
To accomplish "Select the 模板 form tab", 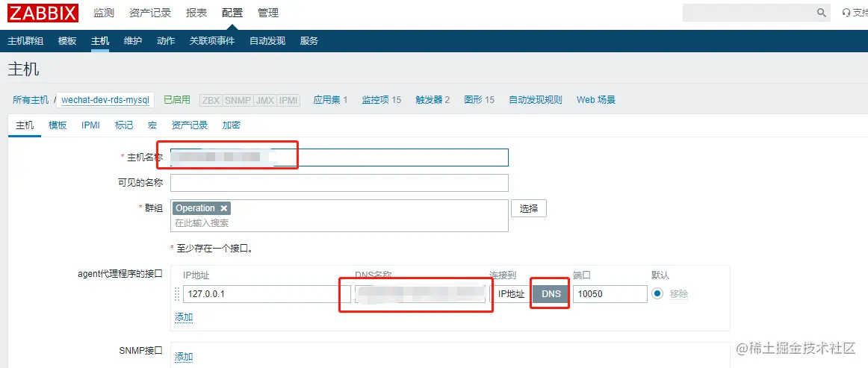I will [58, 125].
